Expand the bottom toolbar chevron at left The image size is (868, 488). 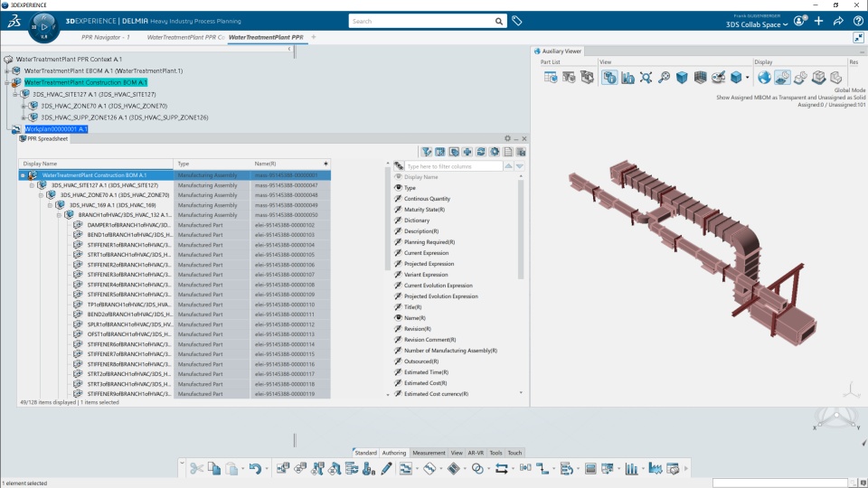coord(182,462)
